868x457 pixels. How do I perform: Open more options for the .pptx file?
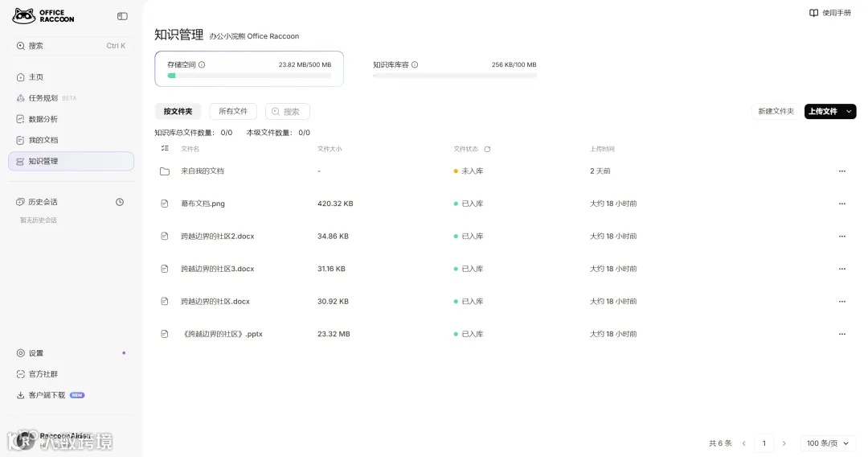click(842, 334)
